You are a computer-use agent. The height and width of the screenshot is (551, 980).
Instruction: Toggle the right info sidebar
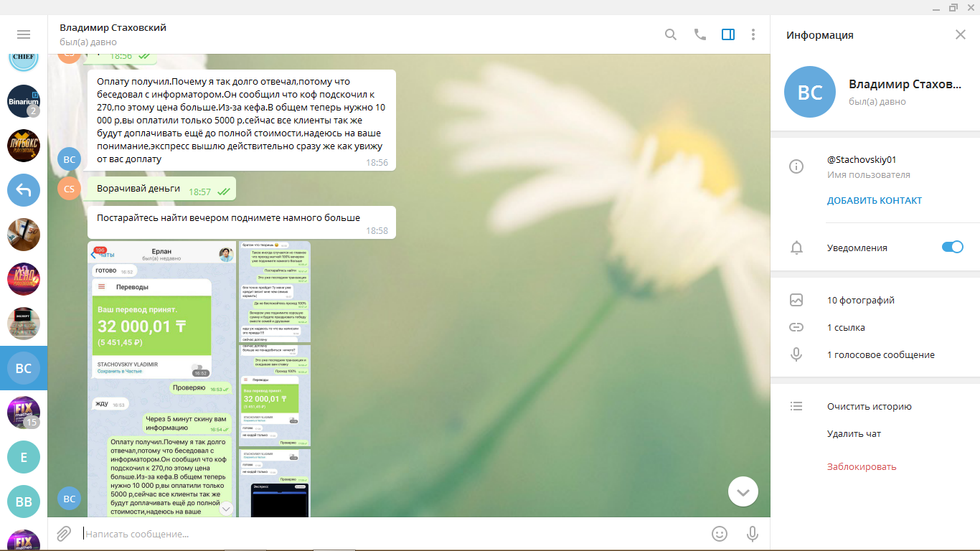[728, 34]
